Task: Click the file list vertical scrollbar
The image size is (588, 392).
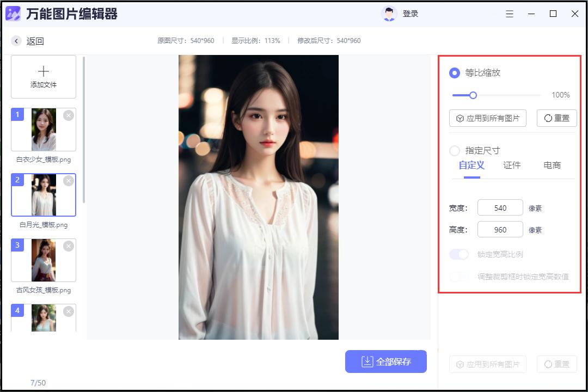Action: coord(84,130)
